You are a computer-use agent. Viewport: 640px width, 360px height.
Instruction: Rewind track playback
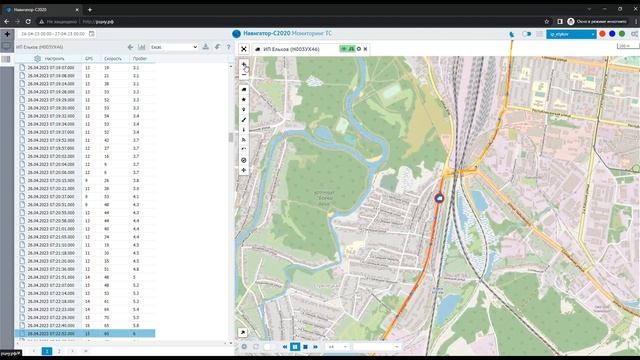coord(285,347)
